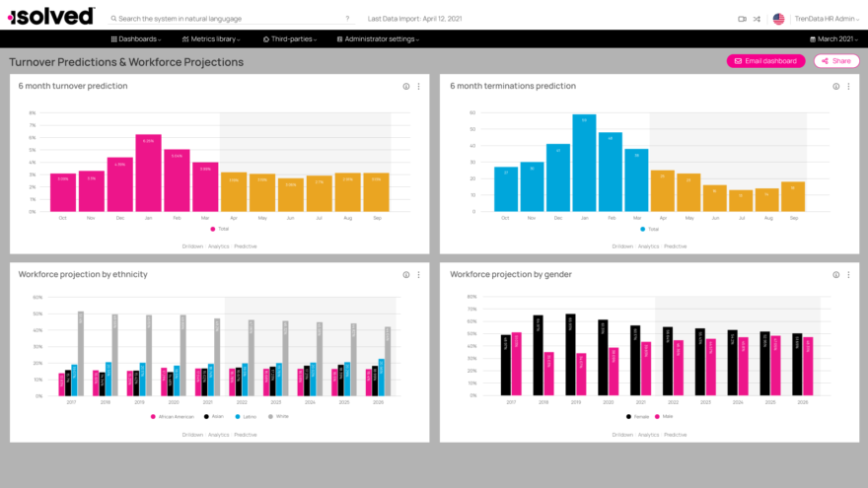Toggle the African American legend series
The width and height of the screenshot is (868, 488).
coord(173,417)
